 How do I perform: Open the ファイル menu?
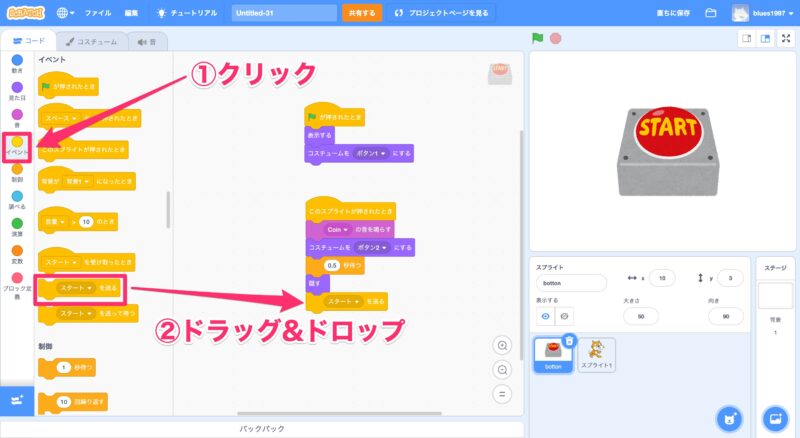click(x=98, y=14)
